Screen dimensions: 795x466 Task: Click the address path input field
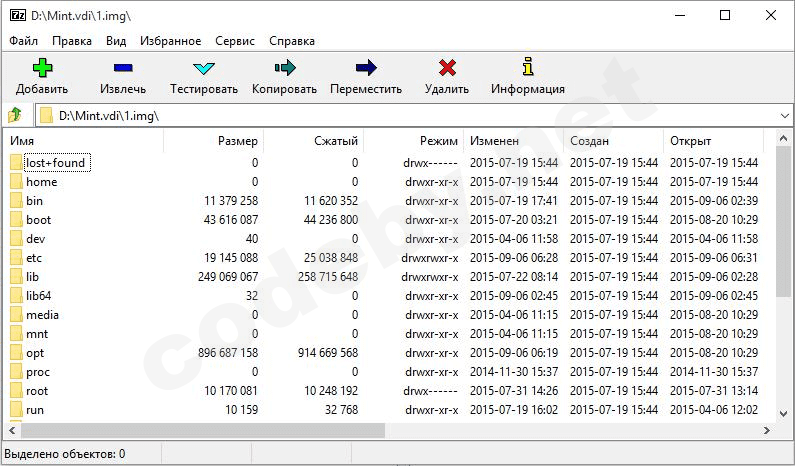click(x=400, y=116)
